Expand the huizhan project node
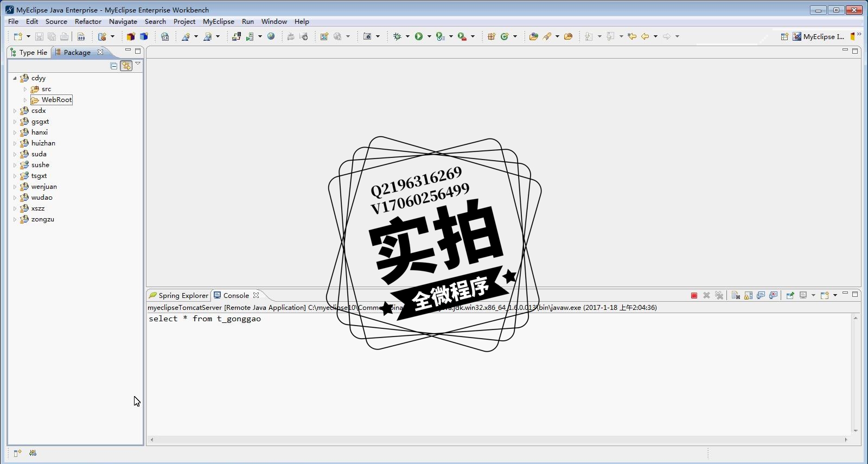Viewport: 868px width, 464px height. [x=15, y=143]
